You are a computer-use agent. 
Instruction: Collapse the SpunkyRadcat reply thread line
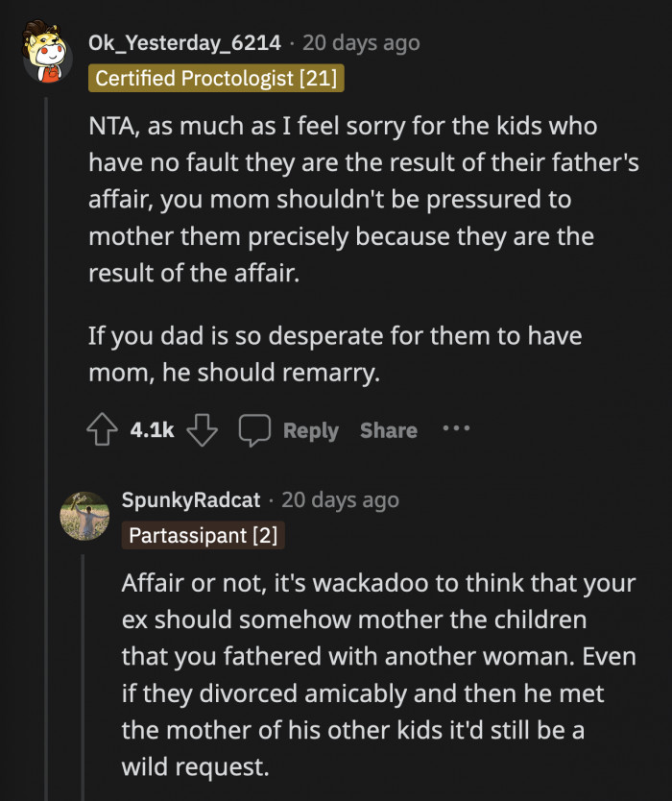click(84, 672)
